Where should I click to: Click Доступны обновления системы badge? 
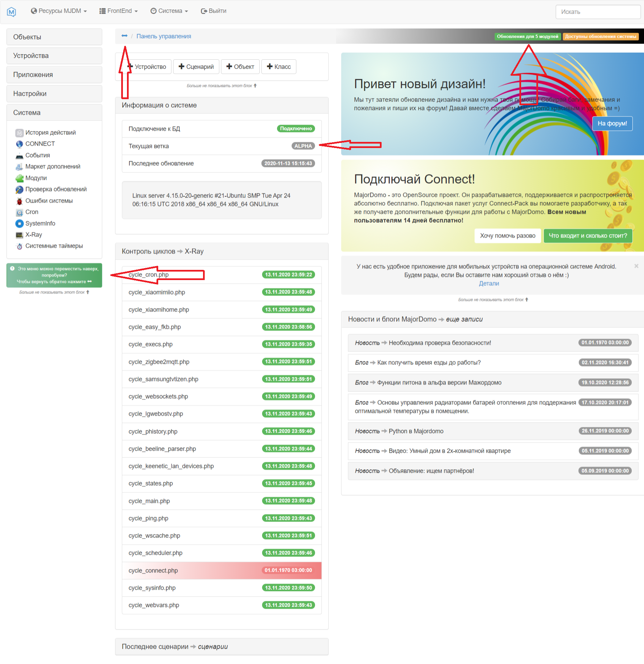(x=601, y=36)
